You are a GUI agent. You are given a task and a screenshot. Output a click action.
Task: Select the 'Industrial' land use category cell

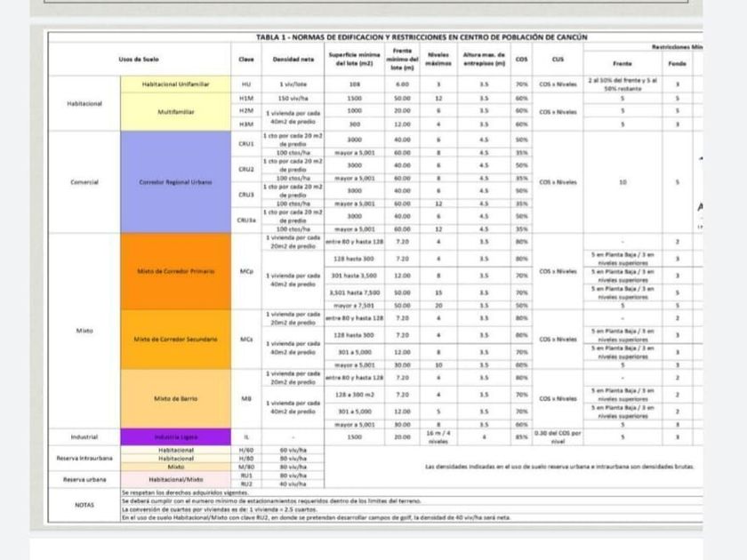[84, 436]
